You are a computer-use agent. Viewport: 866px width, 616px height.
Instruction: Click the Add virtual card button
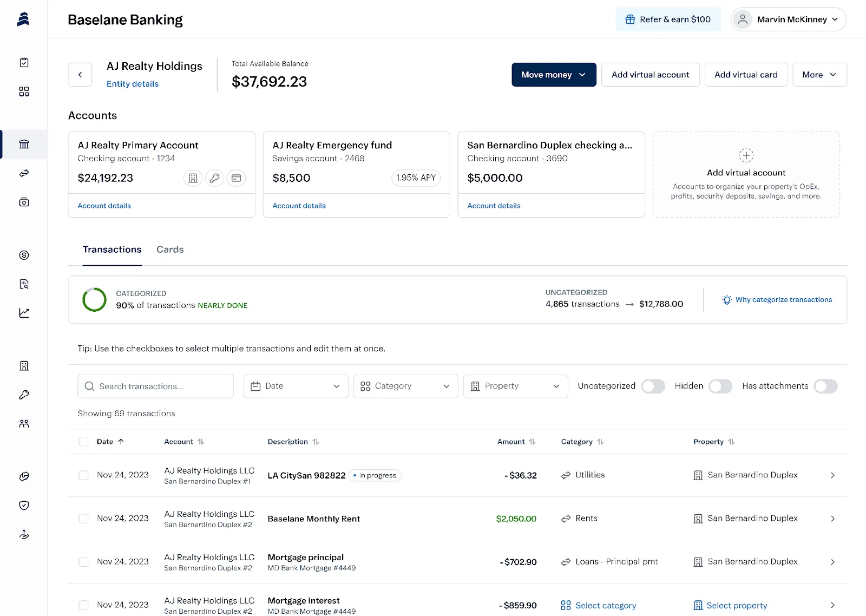746,75
